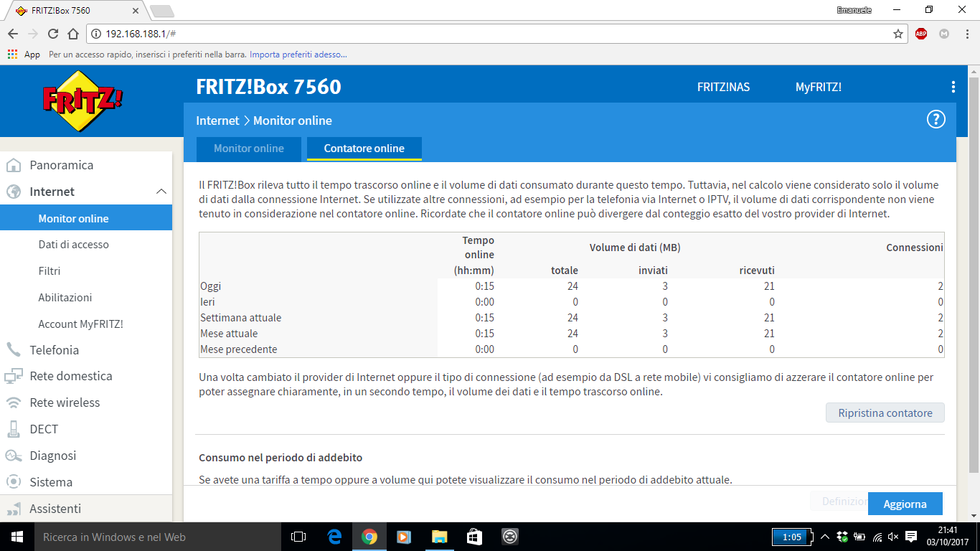Image resolution: width=980 pixels, height=551 pixels.
Task: Click the Ieri row label
Action: tap(207, 302)
